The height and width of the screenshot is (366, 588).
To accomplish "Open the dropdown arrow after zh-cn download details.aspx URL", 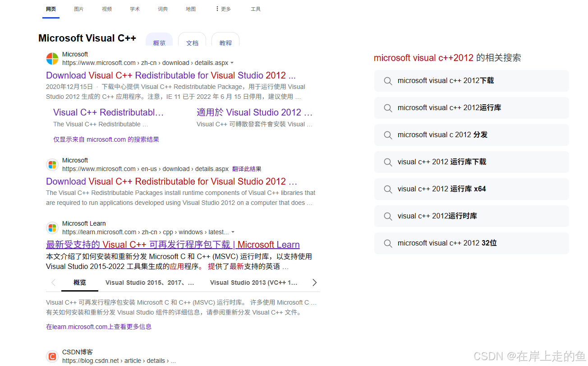I will [x=232, y=63].
